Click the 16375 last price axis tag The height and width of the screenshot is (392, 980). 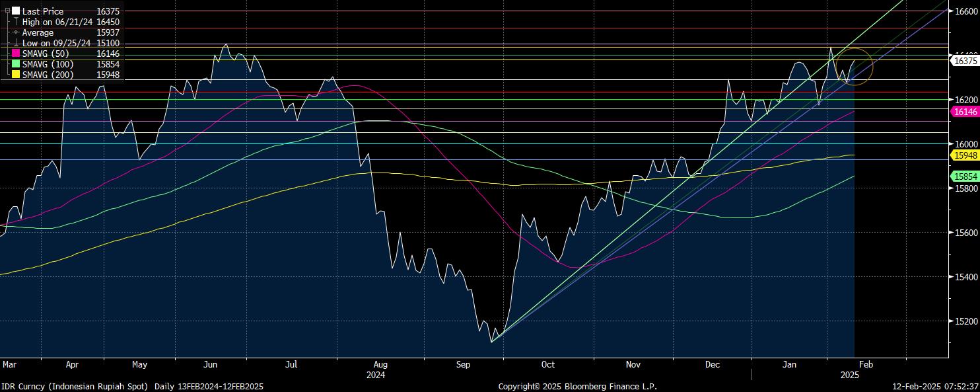(x=965, y=60)
